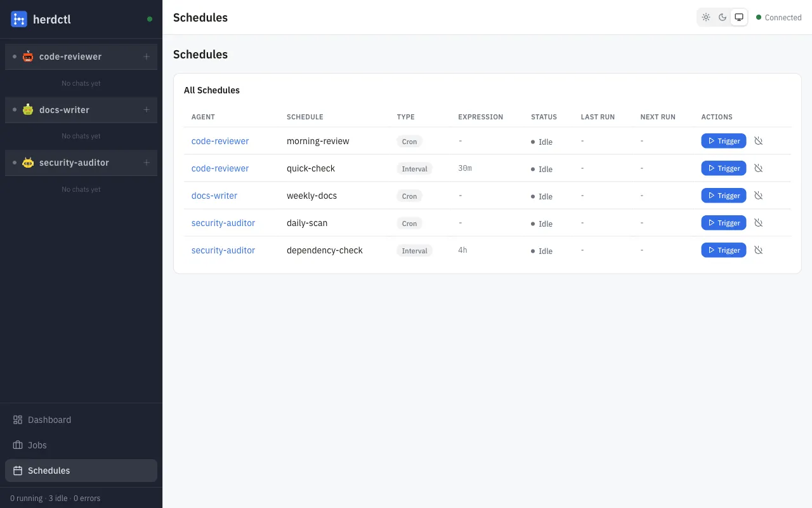Trigger the daily-scan schedule
The height and width of the screenshot is (508, 812).
723,223
